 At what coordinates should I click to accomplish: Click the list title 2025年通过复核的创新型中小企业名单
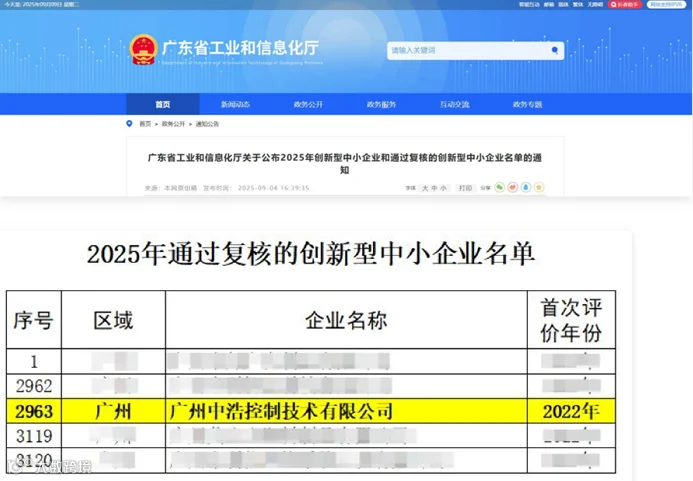tap(311, 254)
